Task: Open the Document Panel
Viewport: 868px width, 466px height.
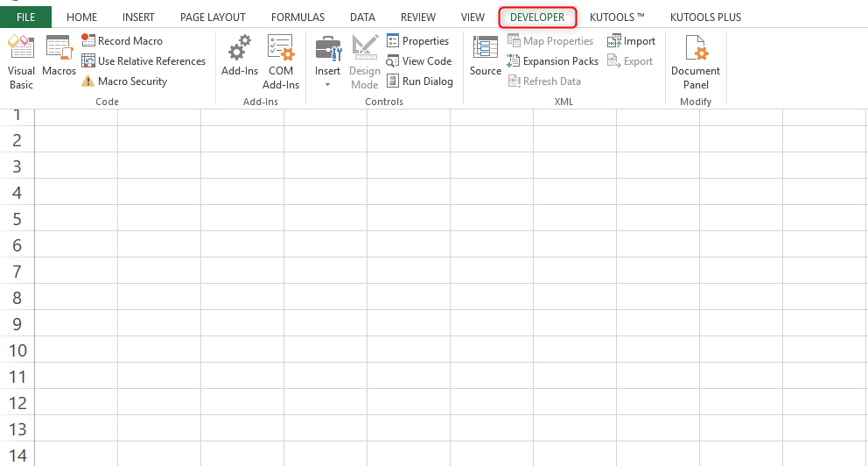Action: tap(696, 62)
